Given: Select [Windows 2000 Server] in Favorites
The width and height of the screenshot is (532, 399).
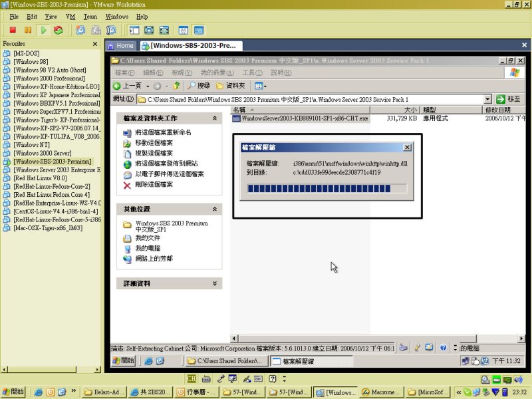Looking at the screenshot, I should 43,153.
